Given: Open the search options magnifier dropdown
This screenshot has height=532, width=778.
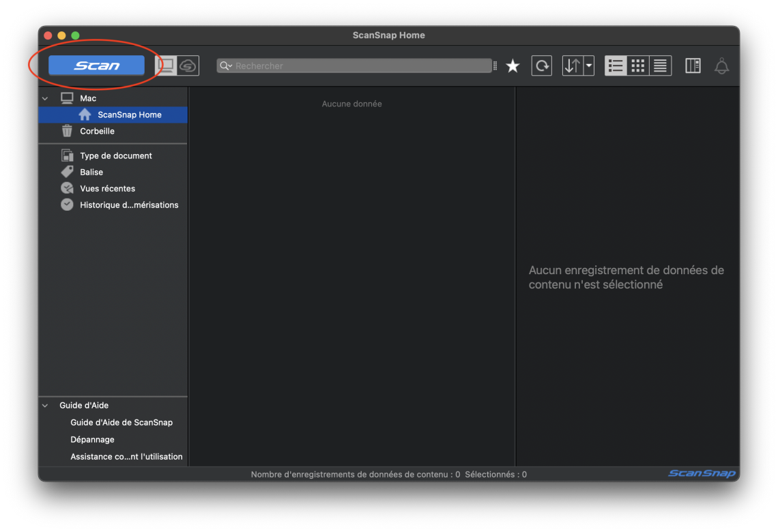Looking at the screenshot, I should tap(226, 66).
